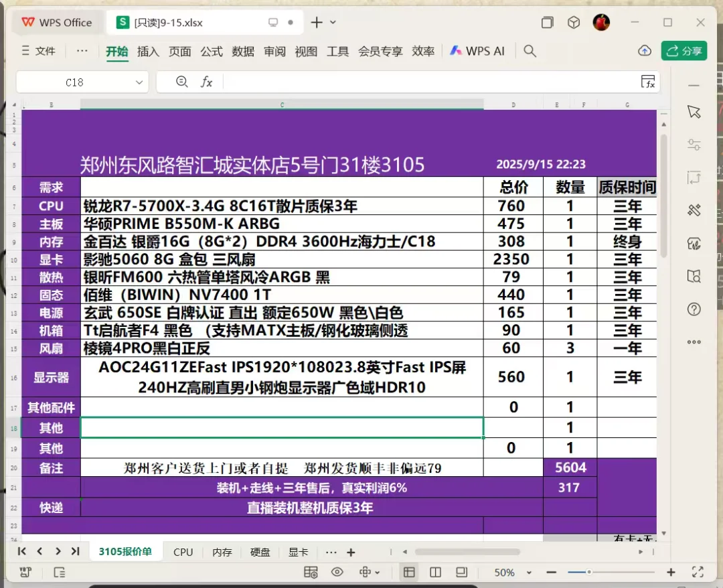Click the monitor display icon on the file tab

point(273,22)
